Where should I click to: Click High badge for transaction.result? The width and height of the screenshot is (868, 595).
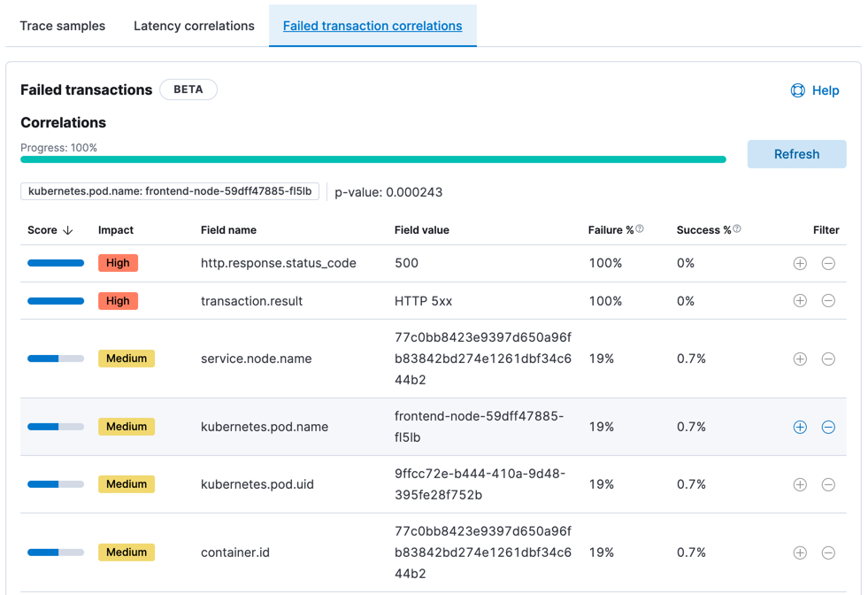pyautogui.click(x=118, y=301)
